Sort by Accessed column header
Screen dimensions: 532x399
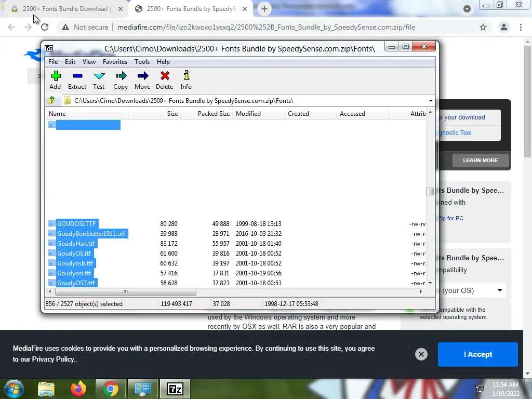pos(362,114)
